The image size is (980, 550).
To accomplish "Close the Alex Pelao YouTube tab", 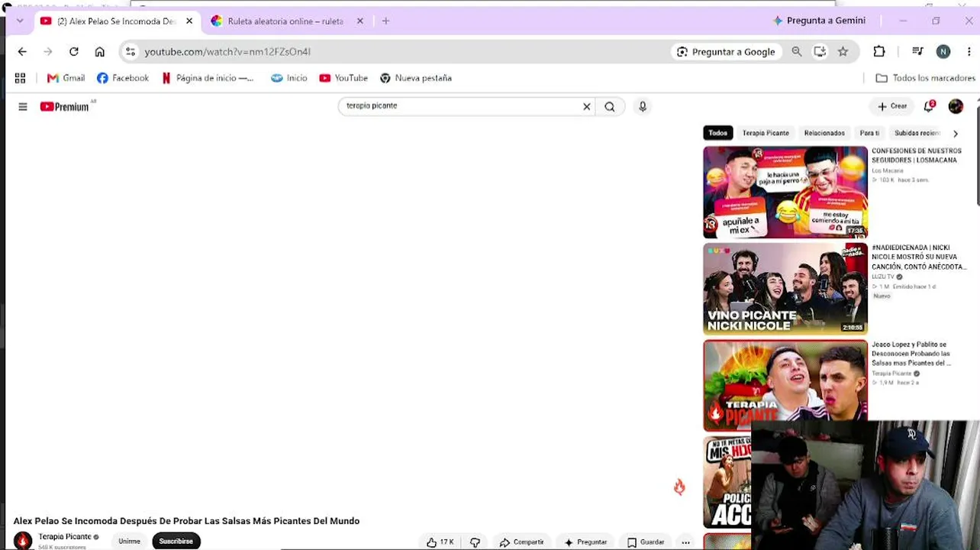I will [x=189, y=21].
